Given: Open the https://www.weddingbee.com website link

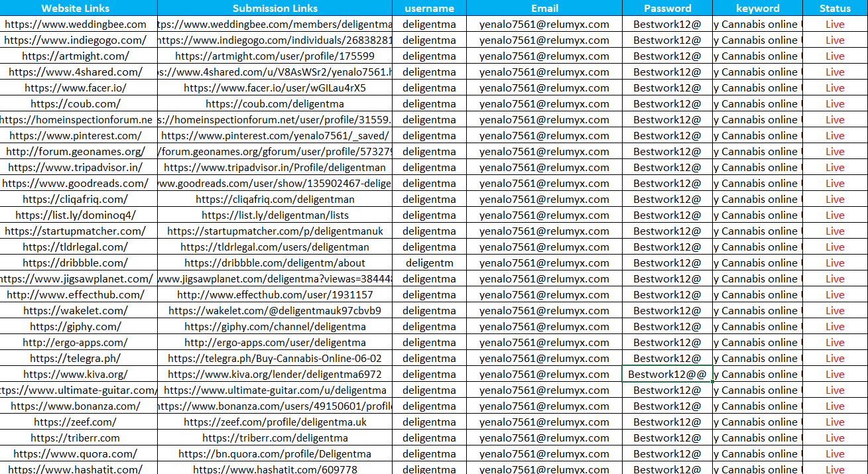Looking at the screenshot, I should pyautogui.click(x=75, y=25).
